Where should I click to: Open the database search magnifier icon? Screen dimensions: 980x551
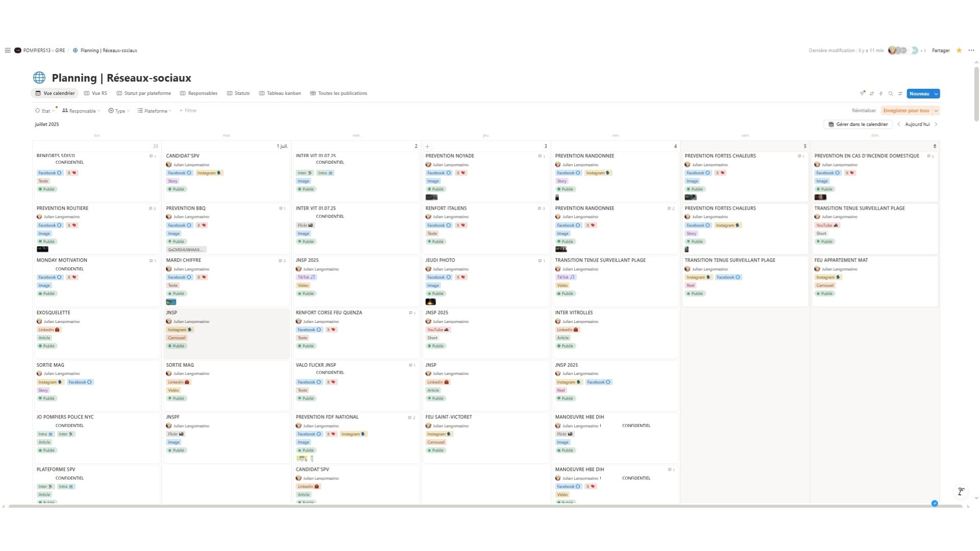pyautogui.click(x=891, y=93)
